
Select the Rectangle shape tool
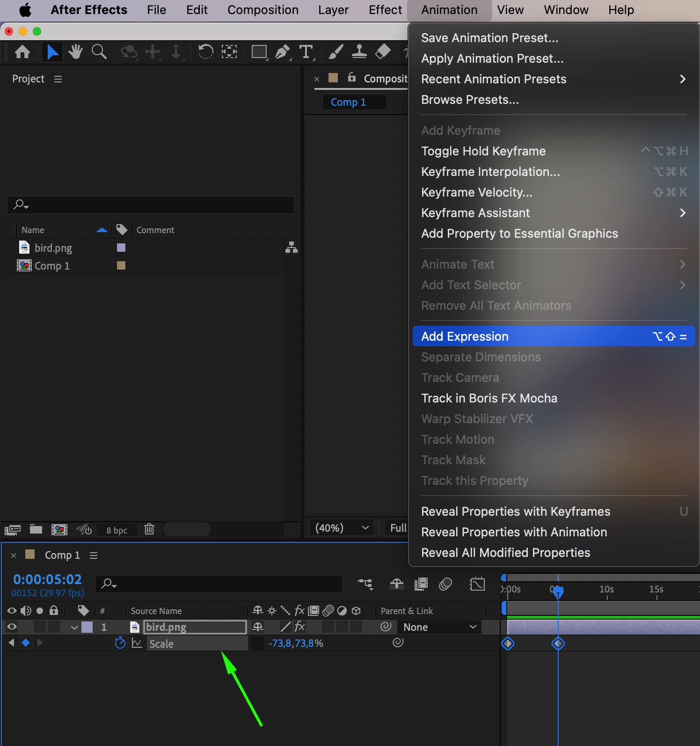coord(259,51)
